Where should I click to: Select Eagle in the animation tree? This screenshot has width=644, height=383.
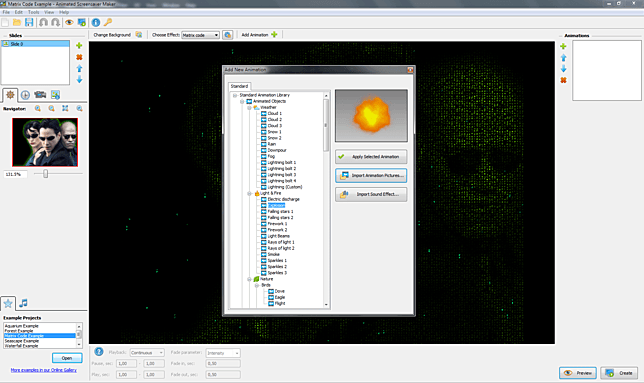tap(280, 298)
